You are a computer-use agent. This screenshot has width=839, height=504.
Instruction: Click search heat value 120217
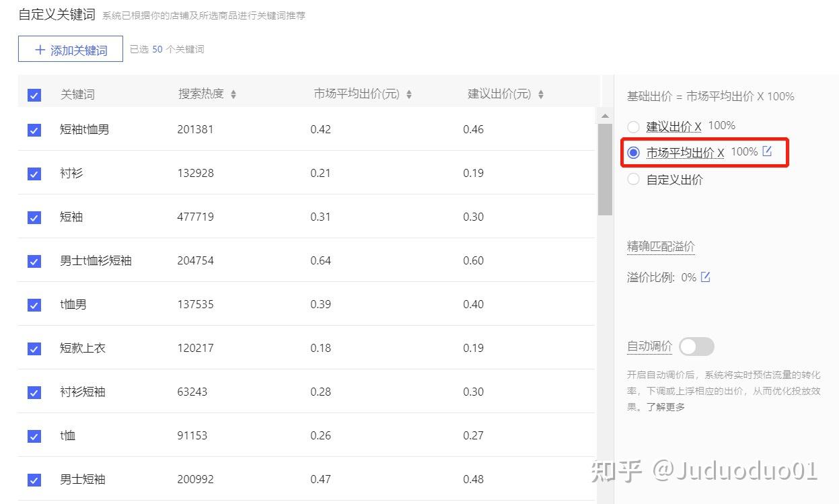(x=195, y=348)
